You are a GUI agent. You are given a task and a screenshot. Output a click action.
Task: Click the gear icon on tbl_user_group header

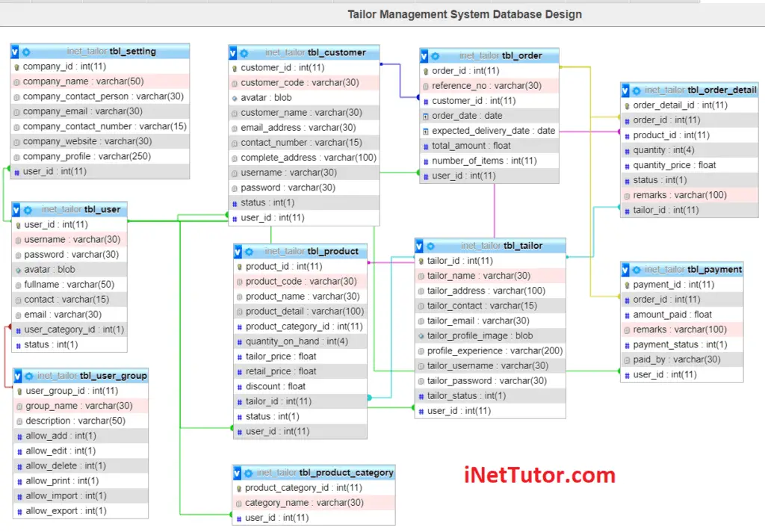(x=28, y=375)
